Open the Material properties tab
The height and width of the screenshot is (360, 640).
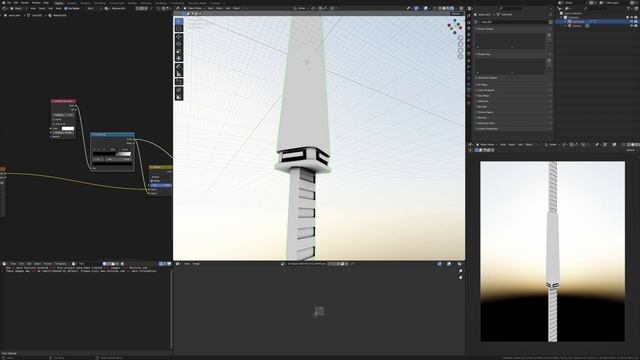[x=469, y=97]
